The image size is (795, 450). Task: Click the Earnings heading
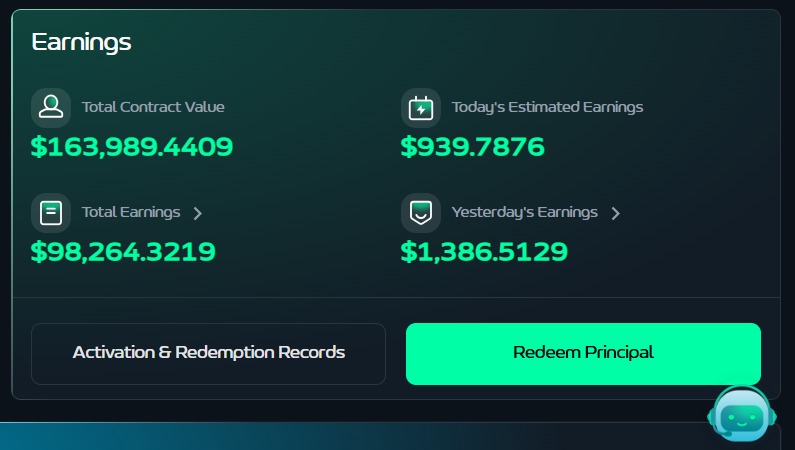point(81,42)
